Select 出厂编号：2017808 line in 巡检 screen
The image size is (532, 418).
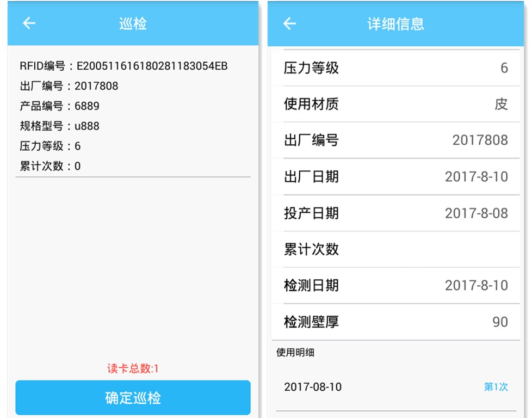click(x=69, y=86)
